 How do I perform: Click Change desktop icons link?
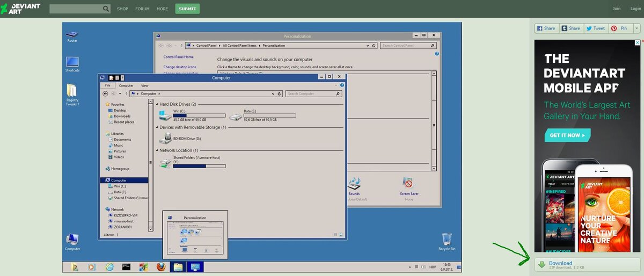(180, 67)
